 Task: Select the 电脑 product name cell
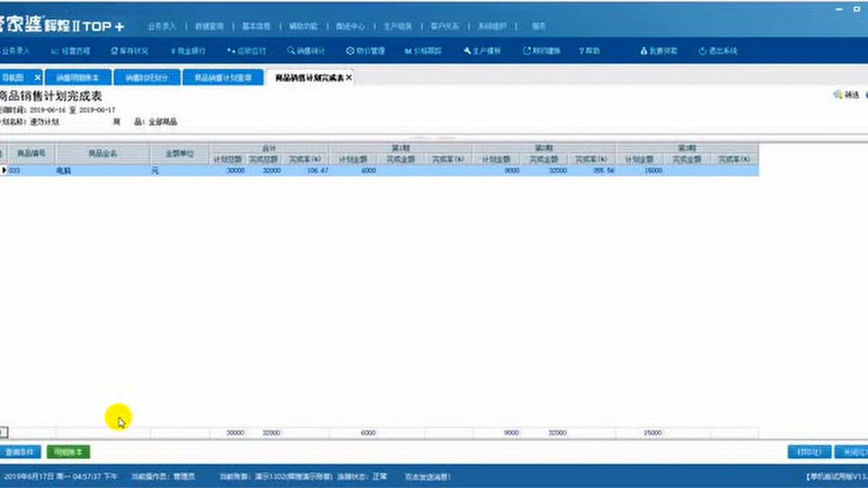103,171
